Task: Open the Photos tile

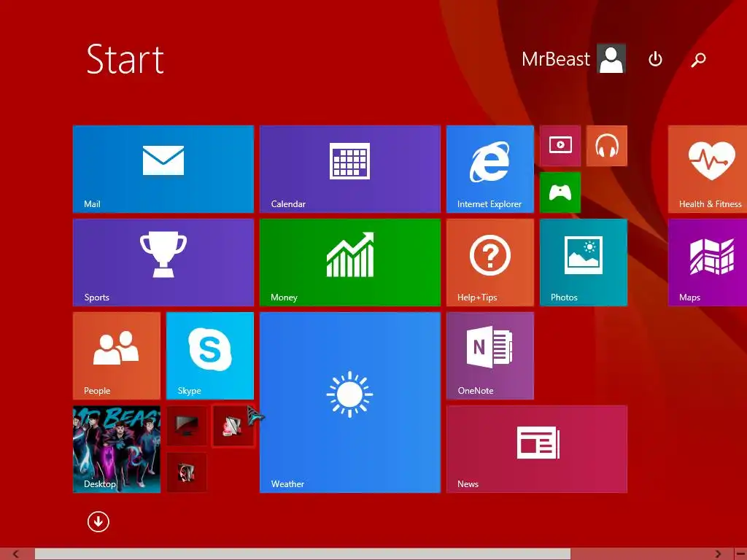Action: point(584,262)
